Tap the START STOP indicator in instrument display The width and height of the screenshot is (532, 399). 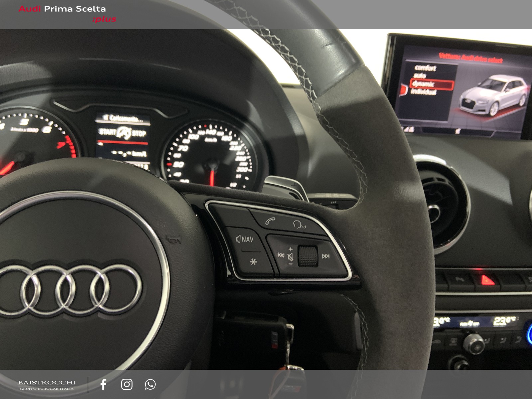click(x=122, y=133)
